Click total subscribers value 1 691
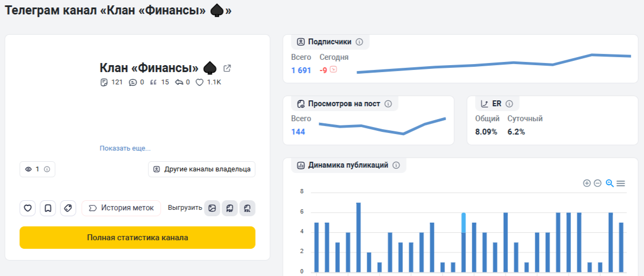 pos(301,70)
